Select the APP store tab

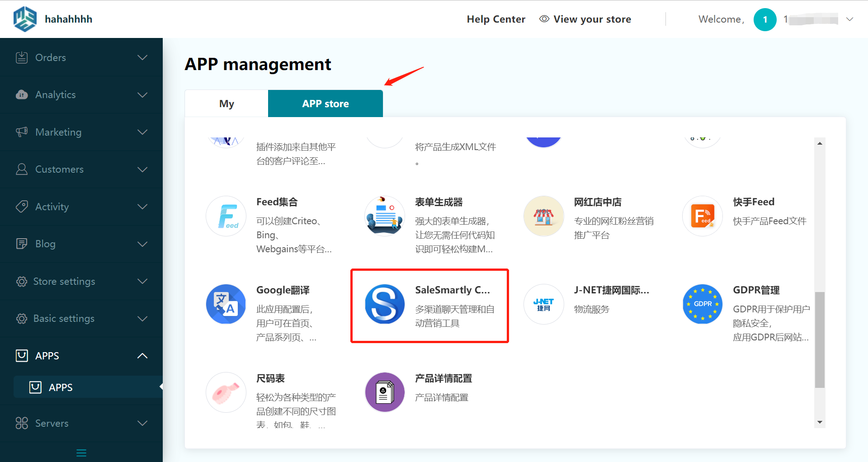tap(325, 103)
